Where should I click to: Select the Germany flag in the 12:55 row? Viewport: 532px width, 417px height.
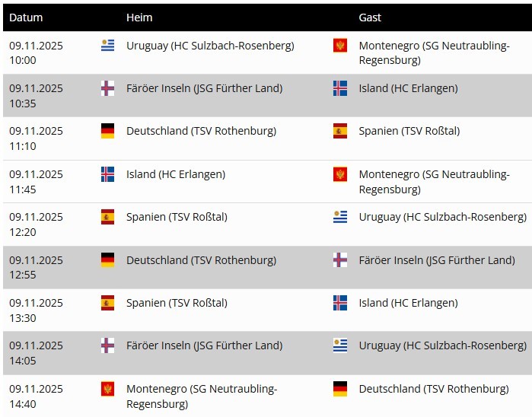click(x=107, y=260)
